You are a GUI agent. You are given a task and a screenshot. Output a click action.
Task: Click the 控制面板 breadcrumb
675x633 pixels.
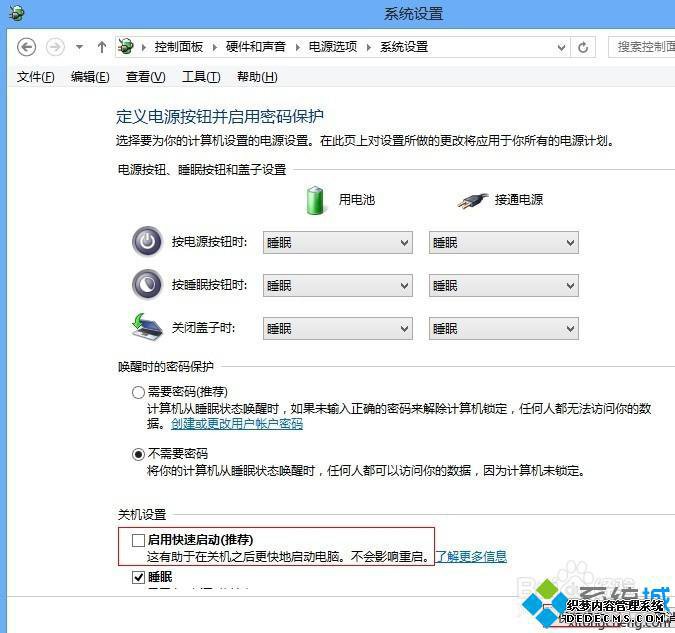179,47
